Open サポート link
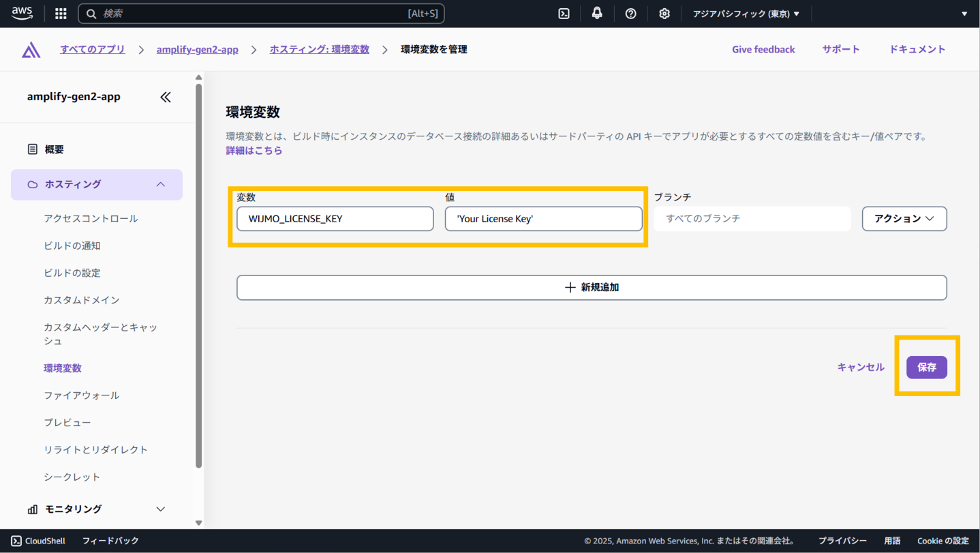Viewport: 980px width, 553px height. (x=841, y=49)
